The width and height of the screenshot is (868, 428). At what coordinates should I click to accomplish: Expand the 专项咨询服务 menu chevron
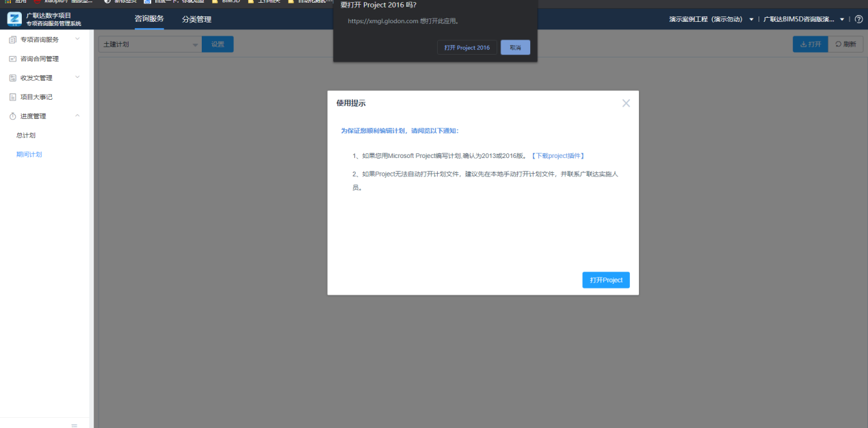(77, 39)
